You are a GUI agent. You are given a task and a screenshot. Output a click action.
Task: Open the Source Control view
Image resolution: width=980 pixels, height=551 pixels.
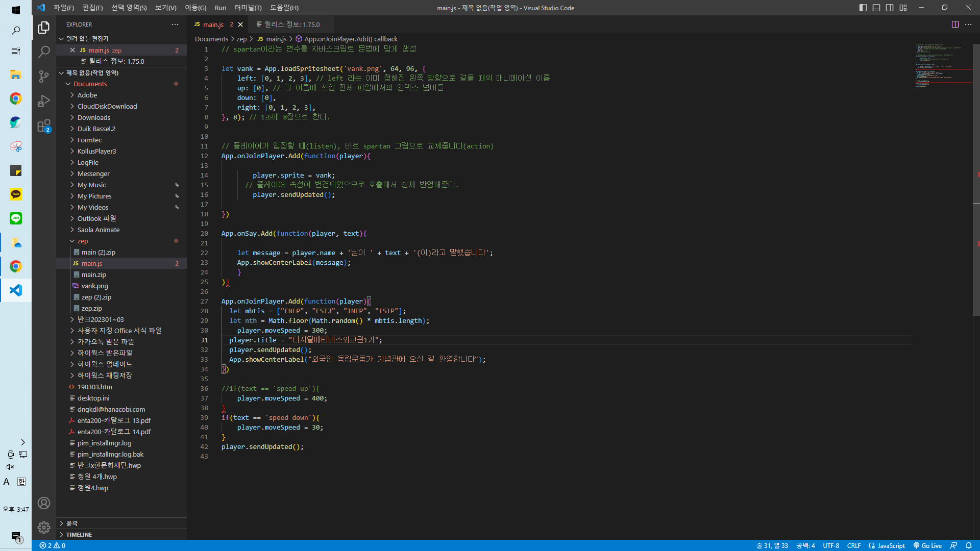point(44,77)
